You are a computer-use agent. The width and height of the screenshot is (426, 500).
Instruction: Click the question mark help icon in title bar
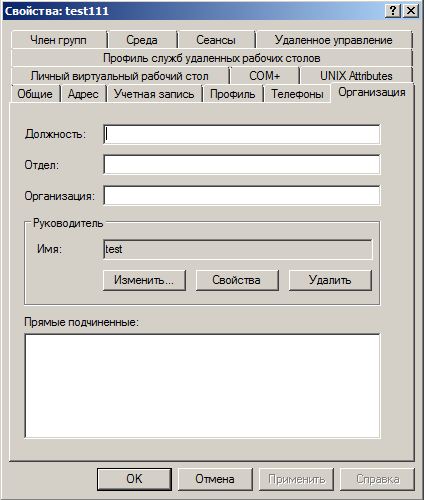(393, 11)
